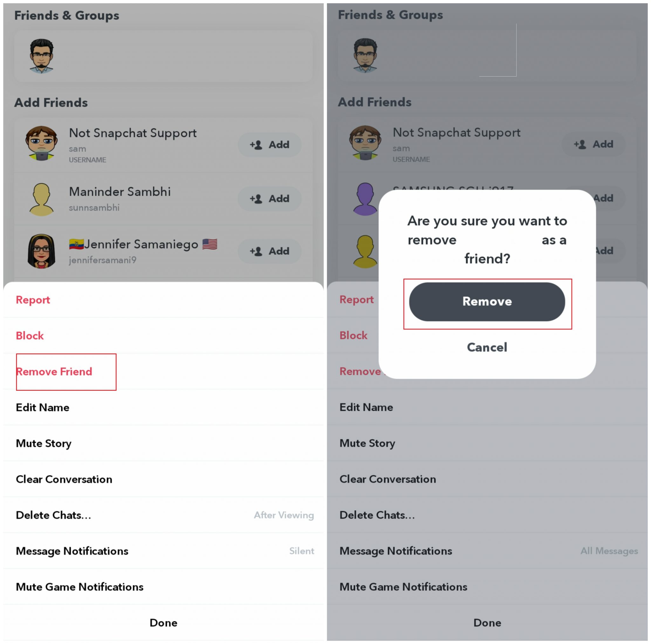Tap Clear Conversation in left menu
The image size is (651, 644).
point(163,479)
